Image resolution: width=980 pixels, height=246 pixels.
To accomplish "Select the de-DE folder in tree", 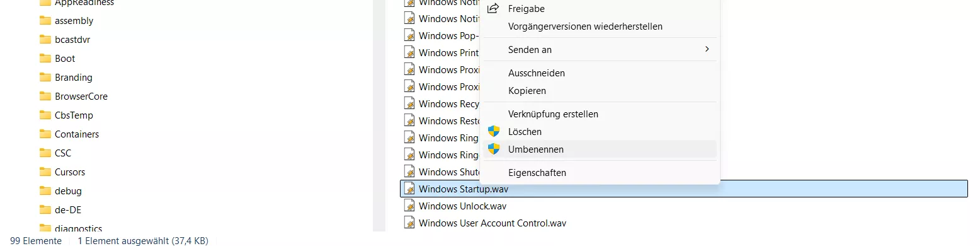I will [x=68, y=210].
